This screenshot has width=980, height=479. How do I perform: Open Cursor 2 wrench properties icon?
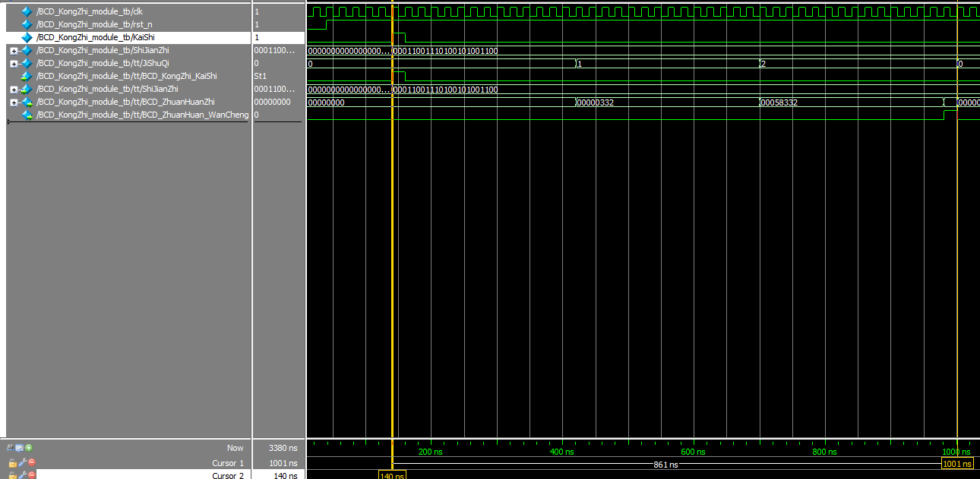tap(22, 475)
